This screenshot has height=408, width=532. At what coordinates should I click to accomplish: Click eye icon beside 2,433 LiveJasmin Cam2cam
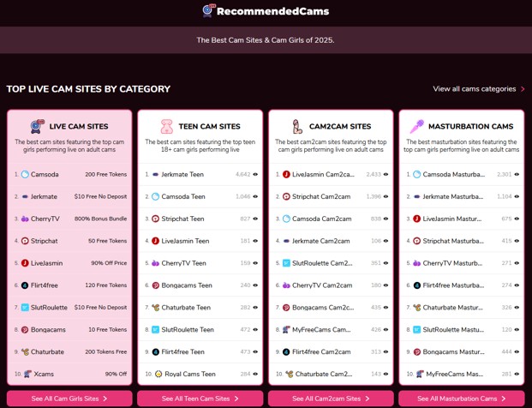point(386,175)
